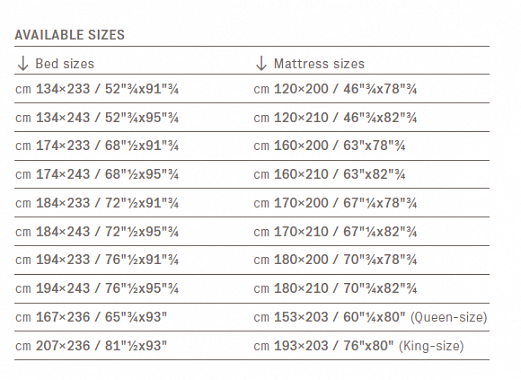Screen dimensions: 521x380
Task: Select bed size 134×243 row
Action: 97,118
